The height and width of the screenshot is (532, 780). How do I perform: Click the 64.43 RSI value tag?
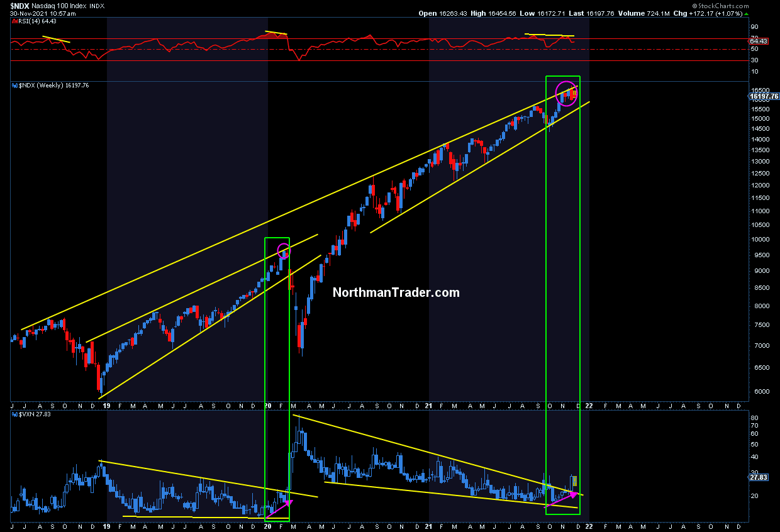[759, 42]
